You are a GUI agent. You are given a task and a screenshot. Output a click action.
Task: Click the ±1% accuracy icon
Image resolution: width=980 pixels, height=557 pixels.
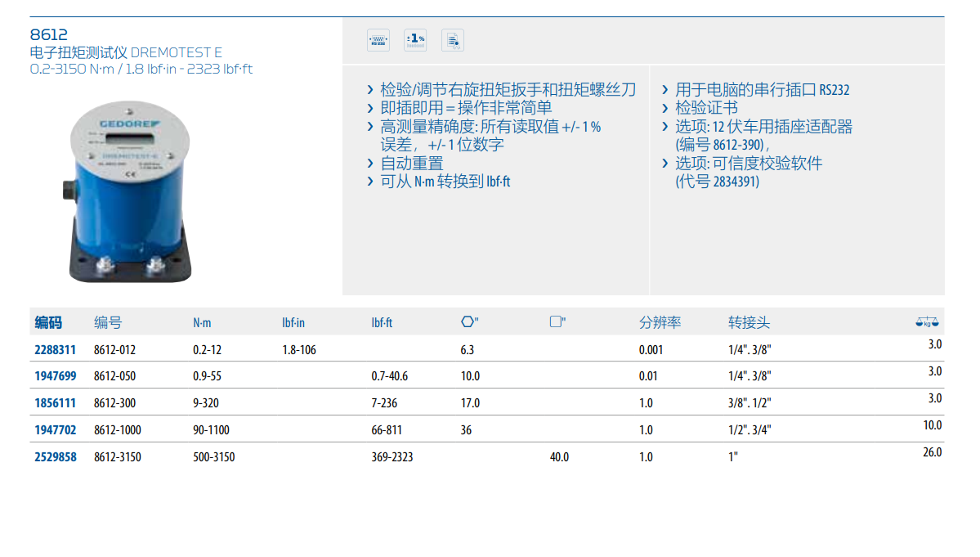coord(415,39)
